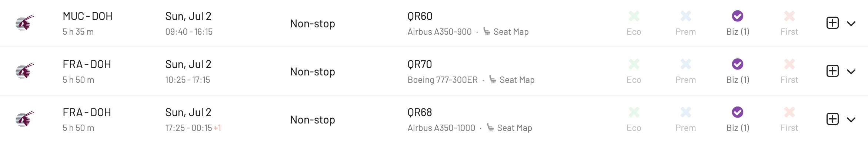Screen dimensions: 868x142
Task: Expand details for QR70 Boeing 777-300ER flight
Action: click(851, 72)
